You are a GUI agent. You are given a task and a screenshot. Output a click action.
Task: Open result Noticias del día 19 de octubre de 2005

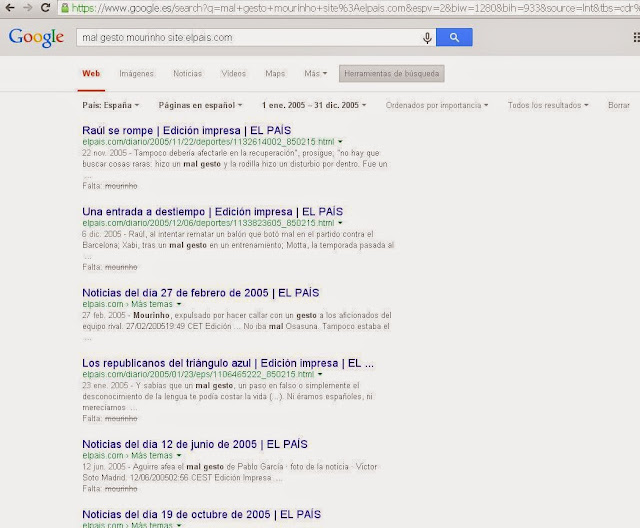(x=202, y=515)
